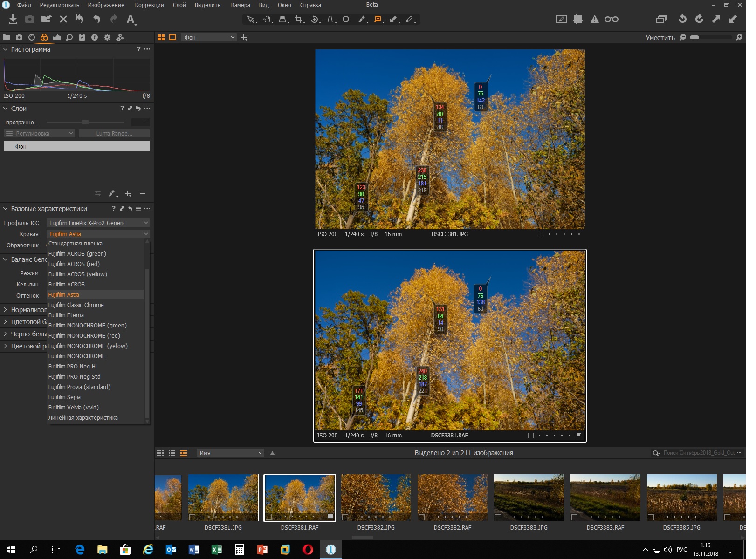
Task: Open the sort-by Имя dropdown
Action: 230,453
